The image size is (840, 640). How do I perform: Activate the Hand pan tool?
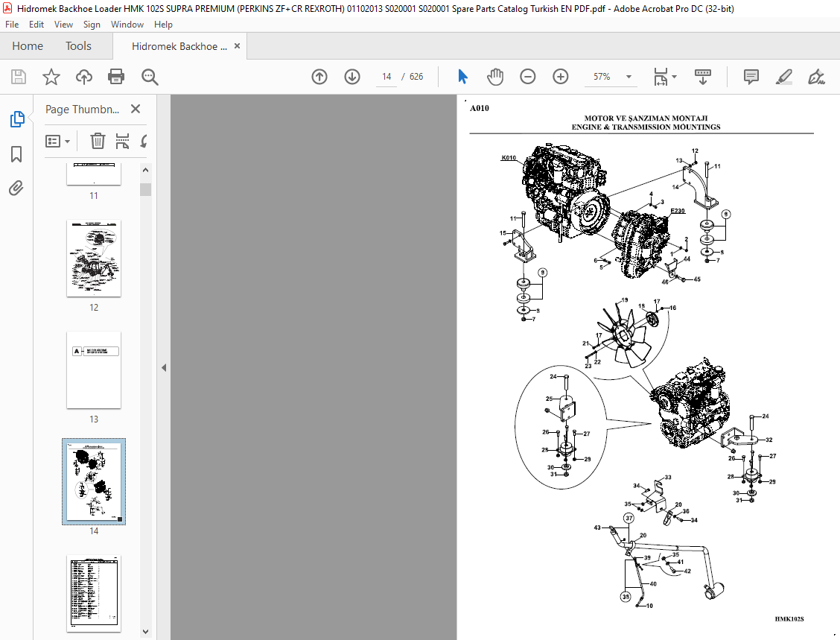pyautogui.click(x=495, y=77)
